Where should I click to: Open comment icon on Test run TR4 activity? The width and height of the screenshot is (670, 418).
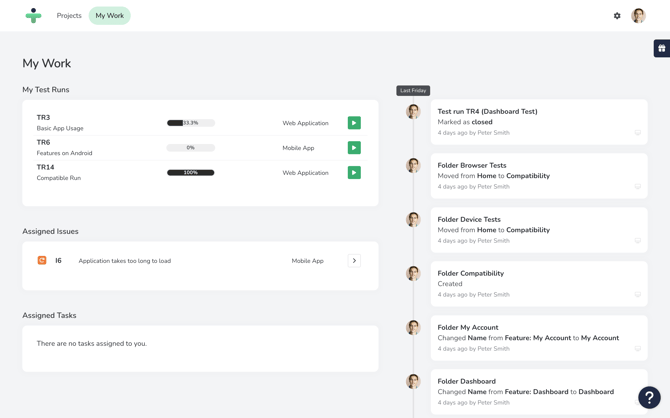coord(637,132)
